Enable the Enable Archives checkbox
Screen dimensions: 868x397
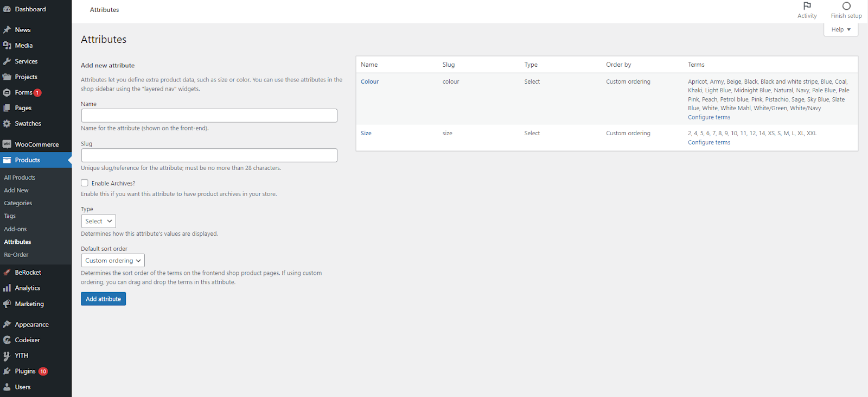85,183
